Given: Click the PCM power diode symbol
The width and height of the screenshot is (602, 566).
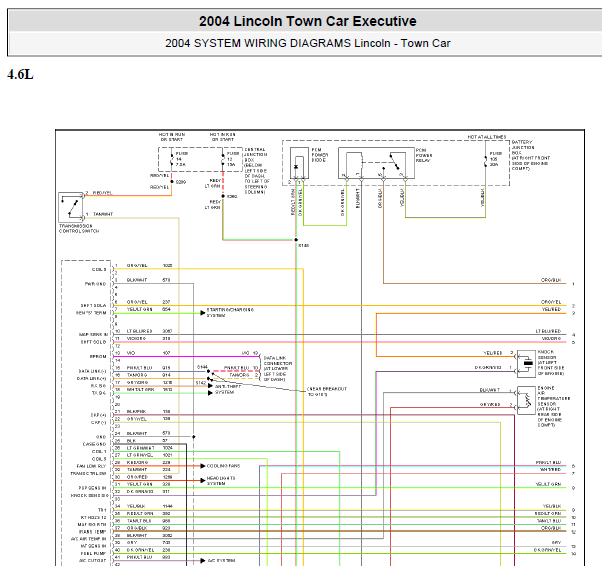Looking at the screenshot, I should [x=299, y=163].
